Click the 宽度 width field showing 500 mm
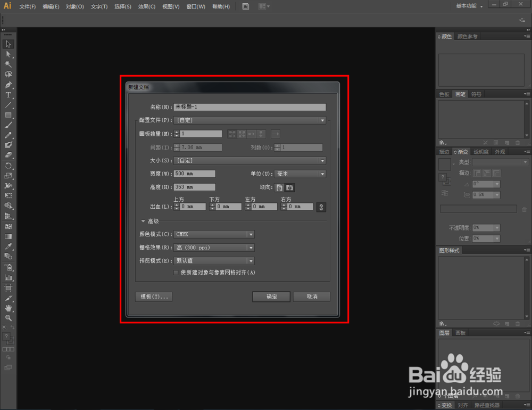Viewport: 532px width, 410px height. point(194,174)
